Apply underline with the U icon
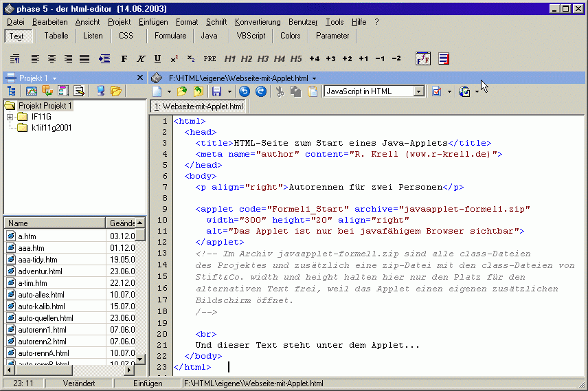The height and width of the screenshot is (391, 588). [157, 59]
